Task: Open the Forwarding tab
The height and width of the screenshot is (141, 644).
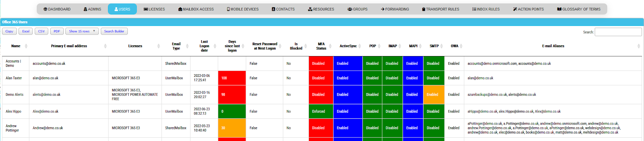Action: click(x=395, y=9)
